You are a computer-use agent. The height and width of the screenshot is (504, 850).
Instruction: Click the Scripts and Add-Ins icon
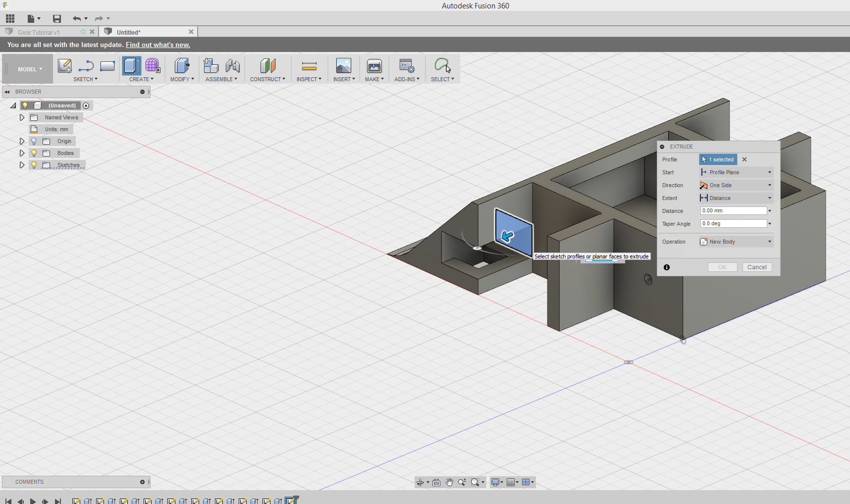[x=407, y=66]
